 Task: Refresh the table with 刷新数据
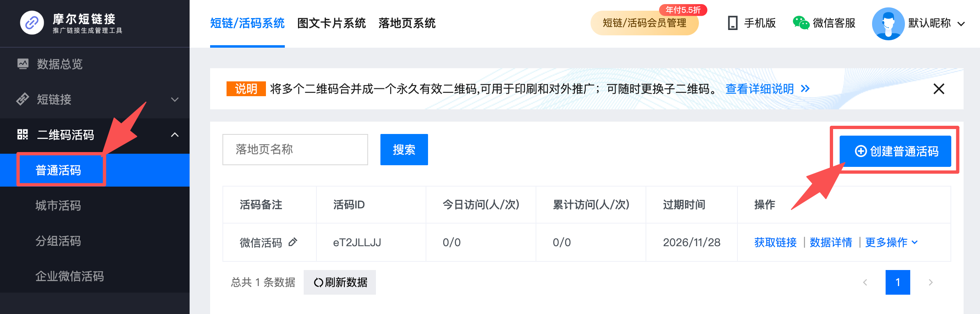click(x=340, y=282)
